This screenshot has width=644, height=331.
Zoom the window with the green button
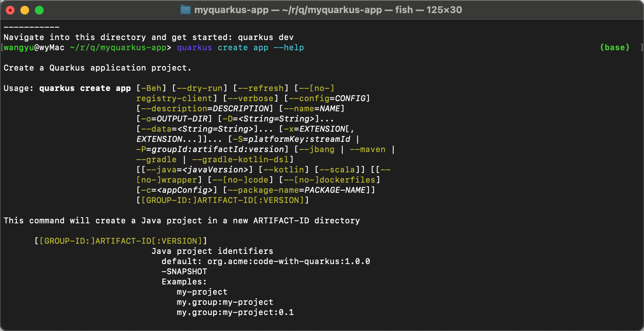click(x=39, y=10)
